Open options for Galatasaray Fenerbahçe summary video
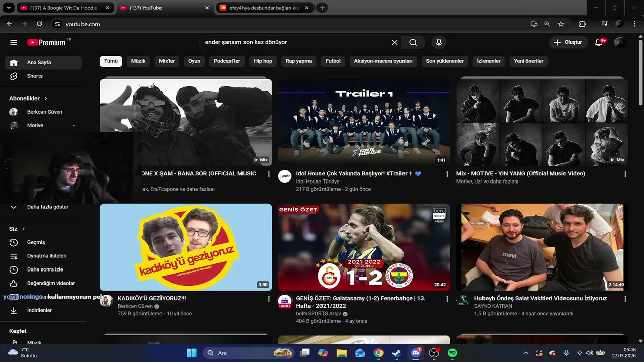This screenshot has height=362, width=644. click(447, 299)
